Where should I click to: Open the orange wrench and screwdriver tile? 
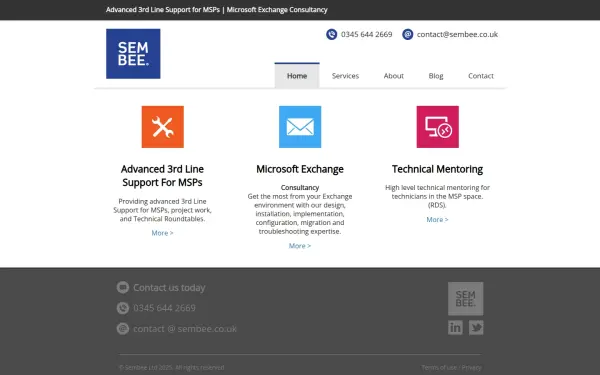[163, 127]
